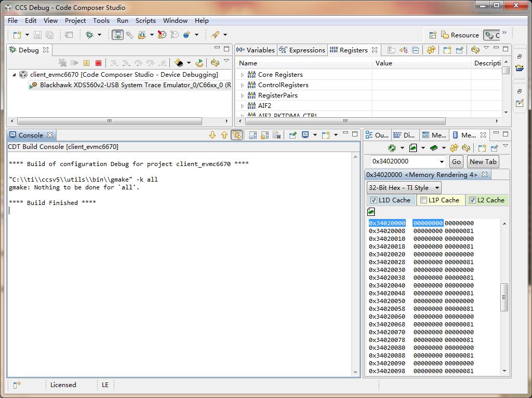Open the memory address 0x34020000 dropdown

[x=442, y=161]
